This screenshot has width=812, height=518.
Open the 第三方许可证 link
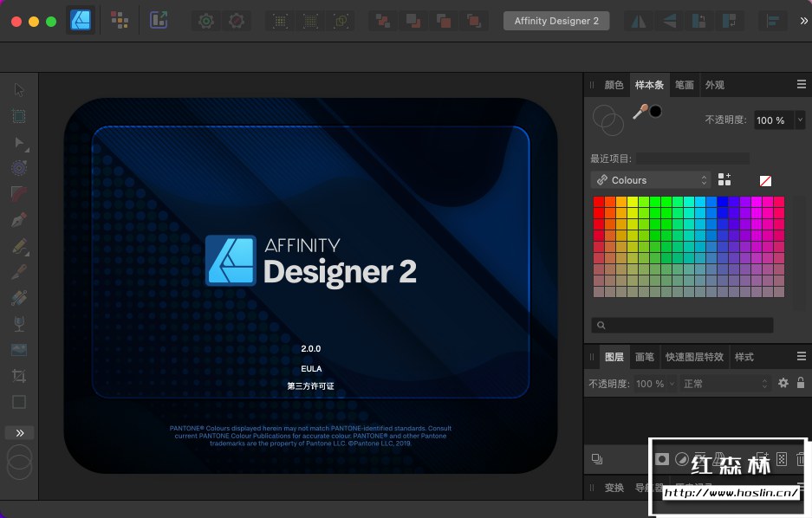pyautogui.click(x=311, y=386)
